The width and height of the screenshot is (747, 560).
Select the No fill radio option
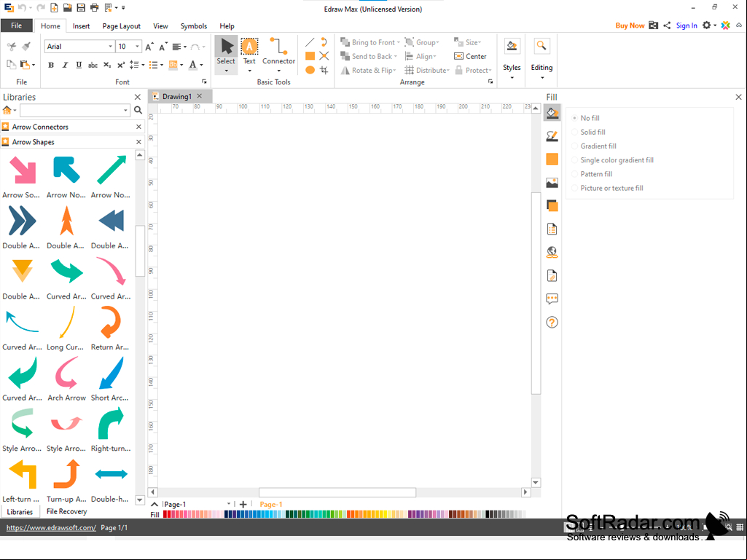[574, 118]
